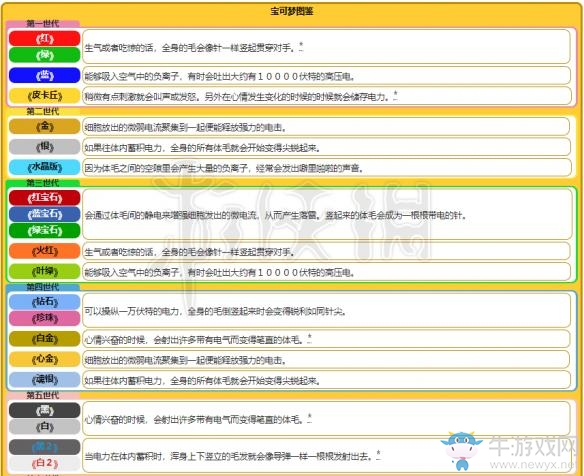Screen dimensions: 584x476
Task: Open the 火红 version link
Action: (x=45, y=251)
